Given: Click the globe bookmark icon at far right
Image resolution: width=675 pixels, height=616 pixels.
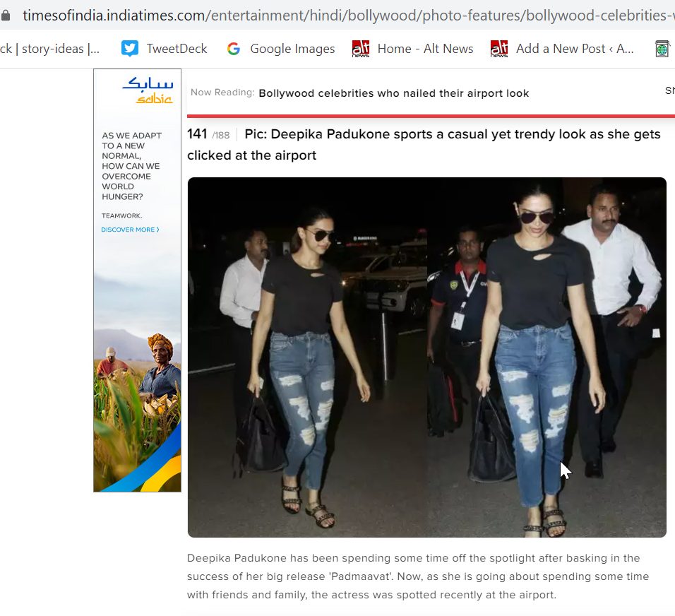Looking at the screenshot, I should tap(662, 49).
